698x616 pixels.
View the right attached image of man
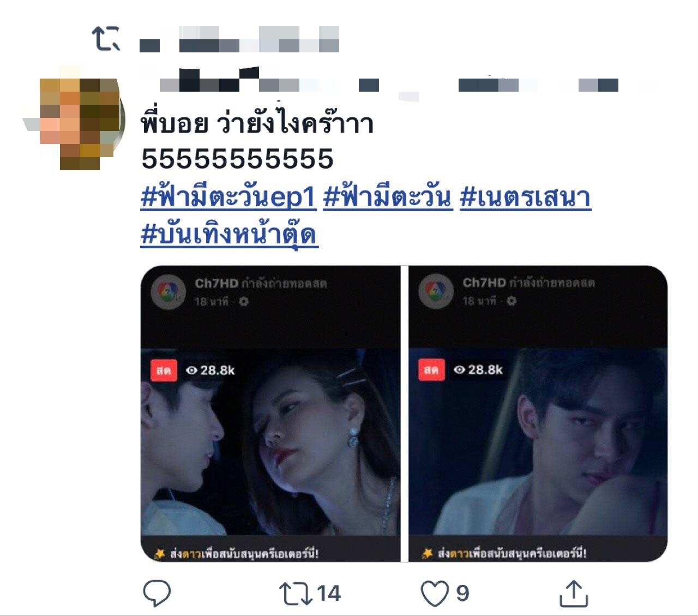click(538, 414)
